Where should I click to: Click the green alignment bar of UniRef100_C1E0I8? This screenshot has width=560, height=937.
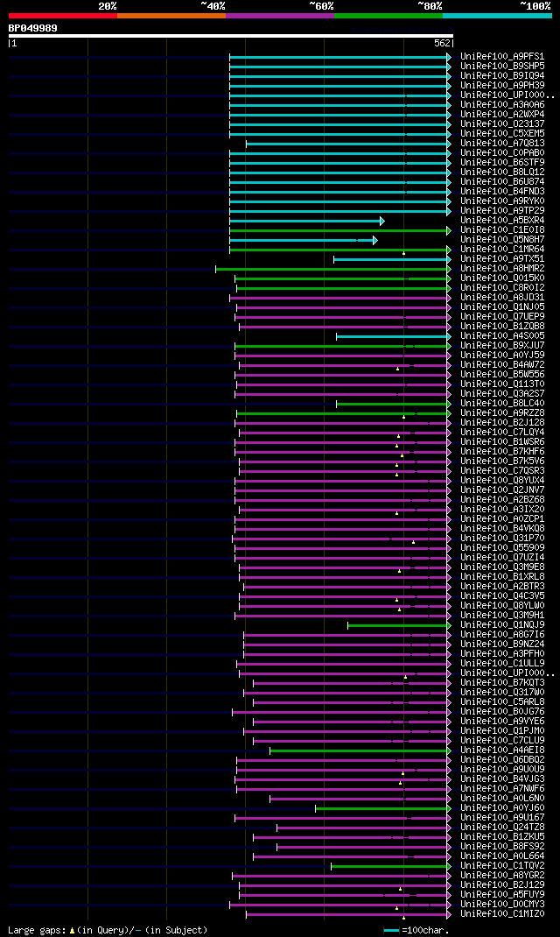[x=339, y=230]
